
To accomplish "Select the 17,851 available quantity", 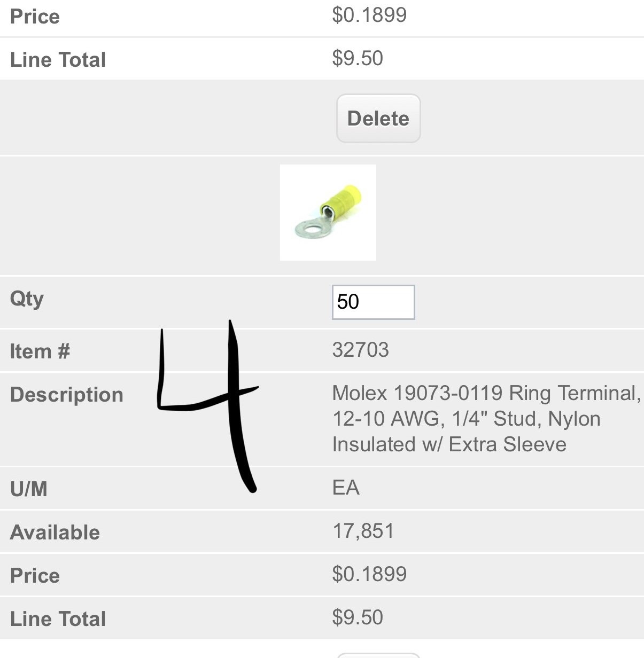I will pyautogui.click(x=363, y=531).
